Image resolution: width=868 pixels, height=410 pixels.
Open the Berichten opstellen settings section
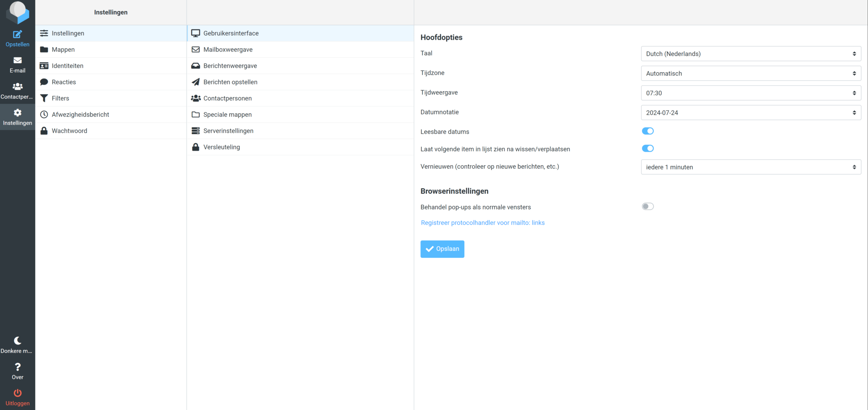click(300, 82)
